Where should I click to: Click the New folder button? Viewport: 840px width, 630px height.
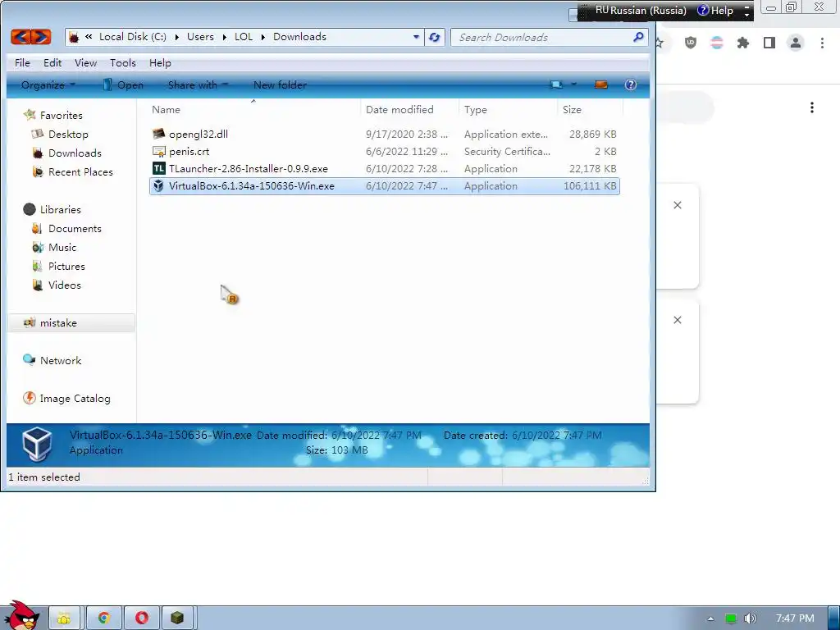pyautogui.click(x=280, y=84)
